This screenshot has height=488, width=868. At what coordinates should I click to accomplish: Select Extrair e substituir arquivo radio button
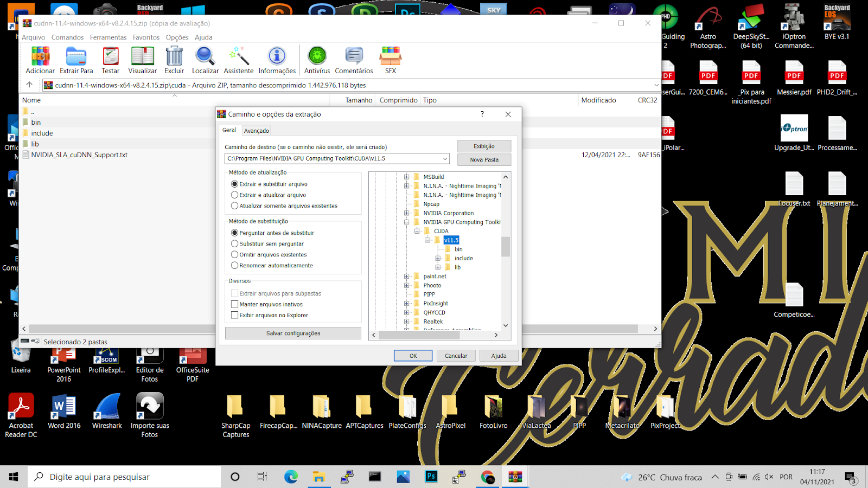pos(235,184)
